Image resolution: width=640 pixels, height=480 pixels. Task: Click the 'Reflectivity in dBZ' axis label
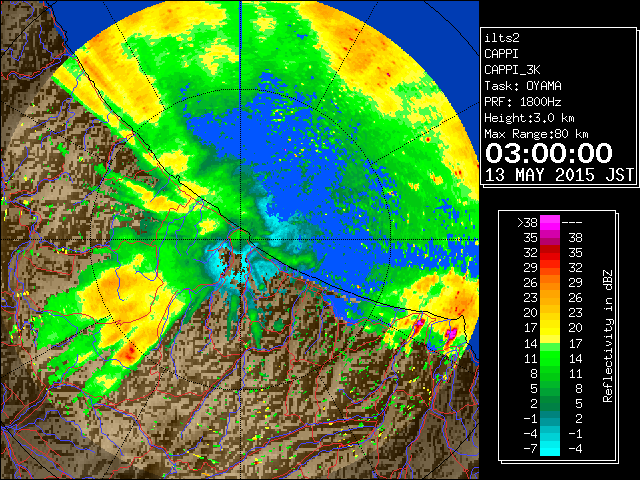point(608,336)
